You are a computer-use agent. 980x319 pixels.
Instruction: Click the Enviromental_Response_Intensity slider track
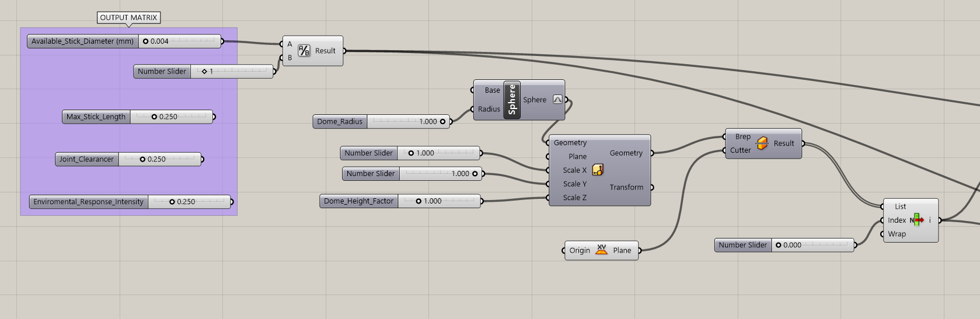click(189, 202)
